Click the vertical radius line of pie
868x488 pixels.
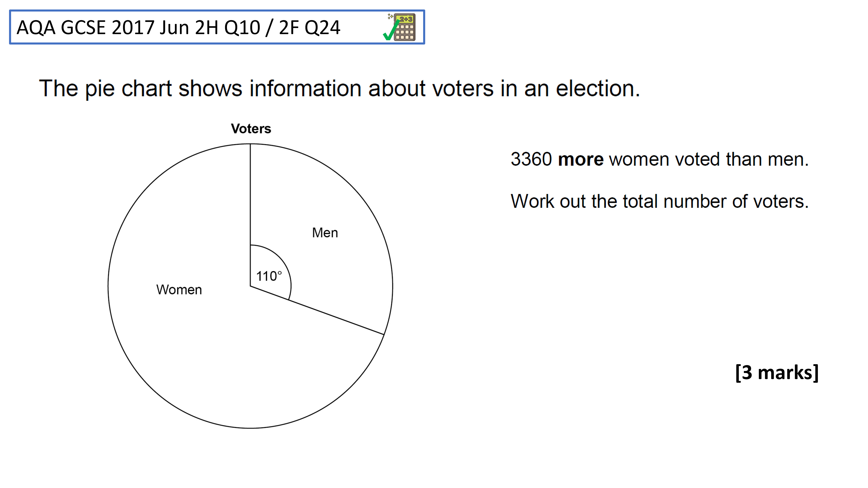pyautogui.click(x=250, y=215)
